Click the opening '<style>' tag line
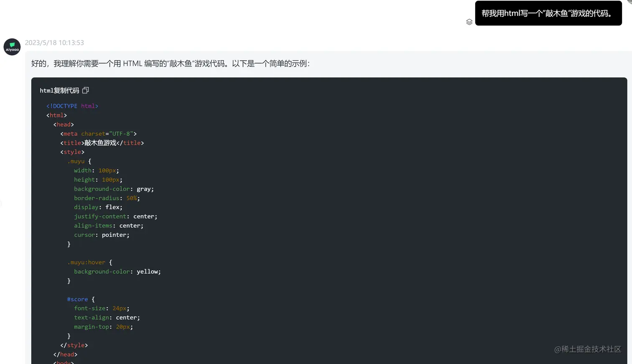 (x=72, y=152)
